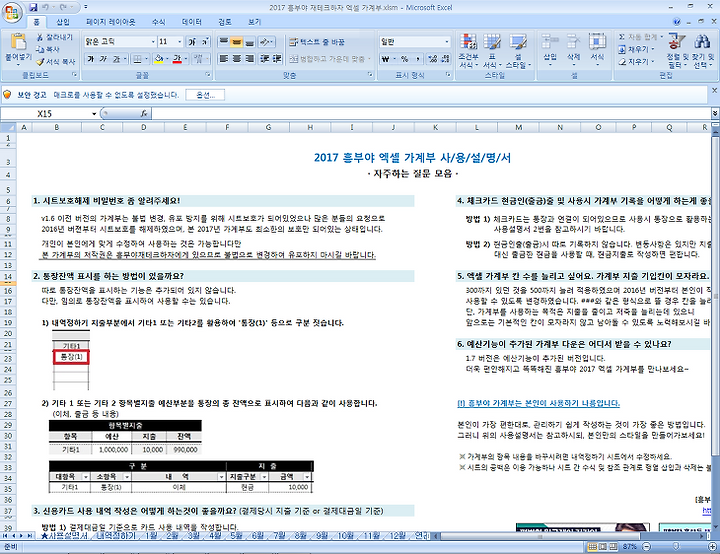Image resolution: width=720 pixels, height=554 pixels.
Task: Follow the blue 흥부야 가계부 hyperlink text
Action: [x=538, y=403]
